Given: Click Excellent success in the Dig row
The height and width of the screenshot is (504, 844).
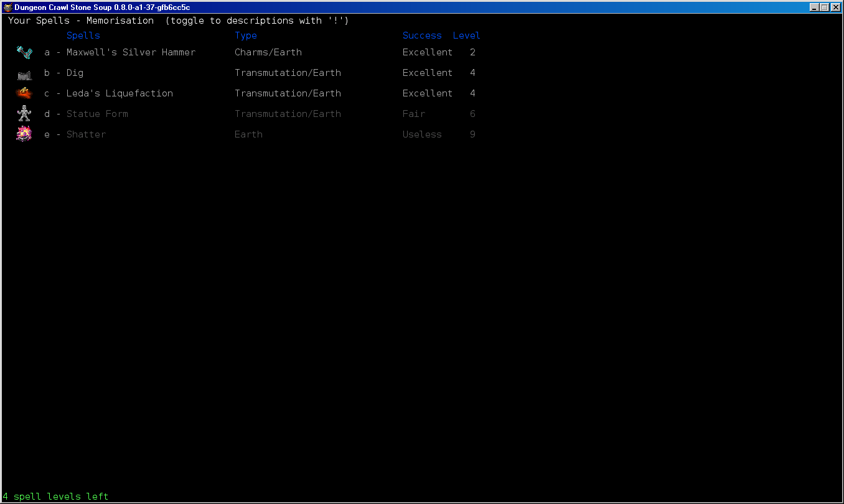Looking at the screenshot, I should tap(428, 73).
